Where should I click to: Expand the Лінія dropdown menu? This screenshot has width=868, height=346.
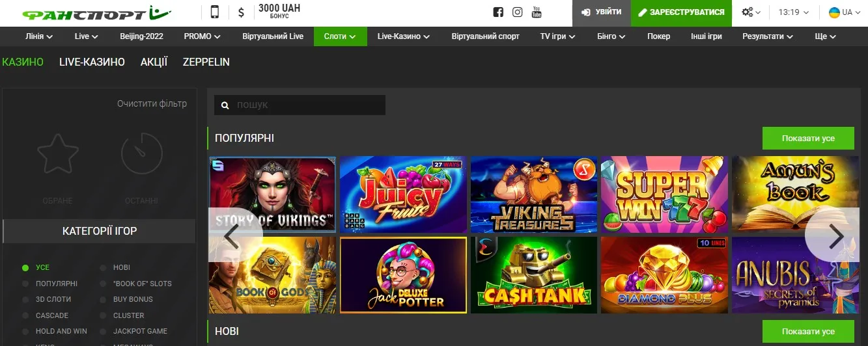point(39,36)
